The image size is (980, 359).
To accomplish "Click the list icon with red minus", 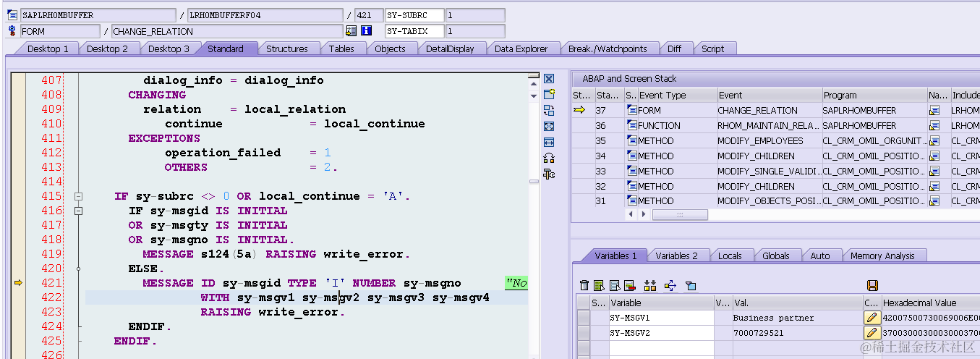I will 629,286.
